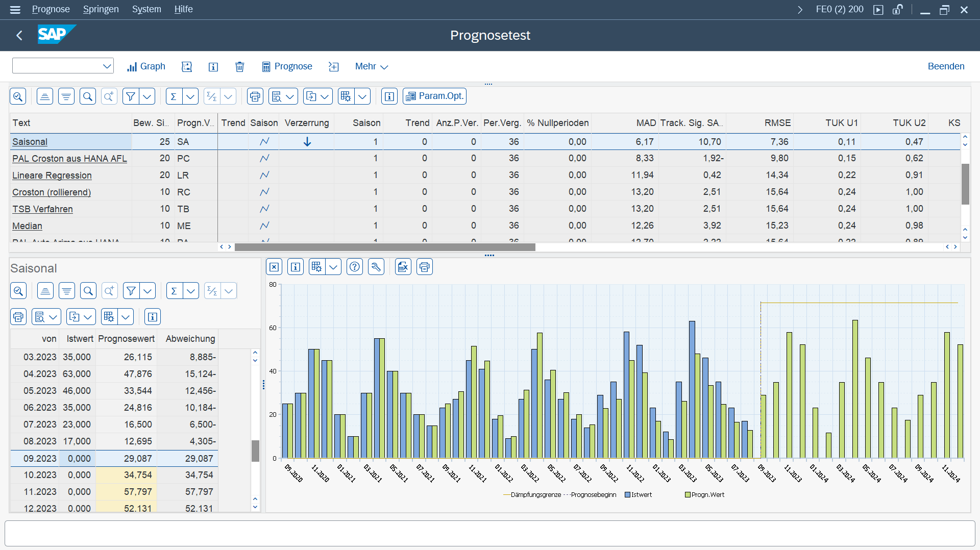Click the help question mark icon above the chart
This screenshot has width=980, height=550.
355,267
